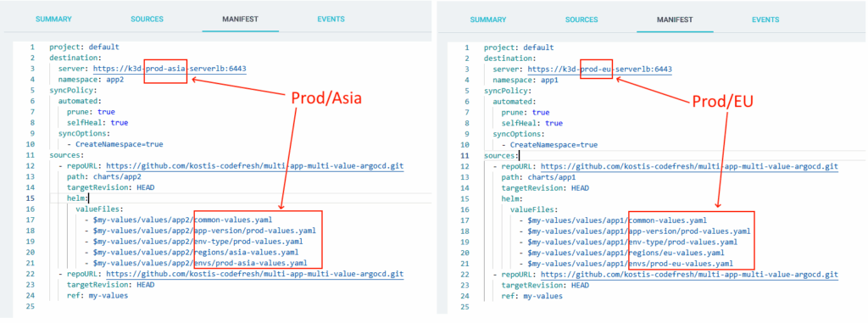
Task: Click 'syncOptions:' line in right manifest
Action: [519, 134]
